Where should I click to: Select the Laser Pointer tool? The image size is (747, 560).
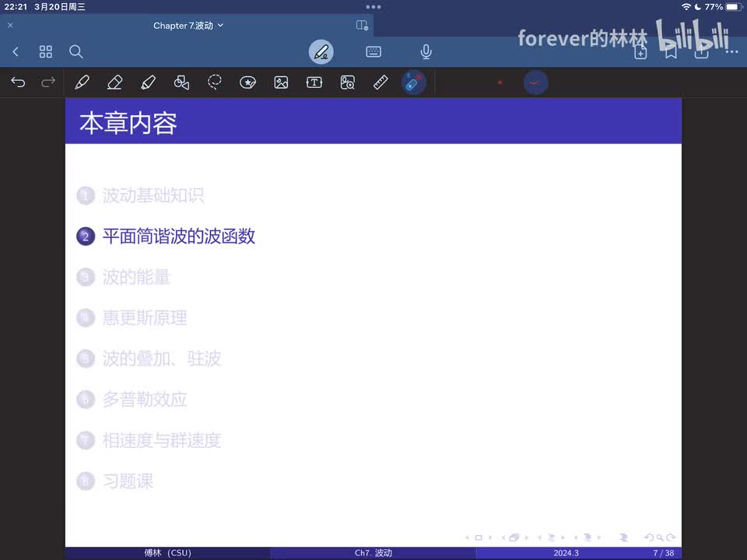pyautogui.click(x=413, y=82)
